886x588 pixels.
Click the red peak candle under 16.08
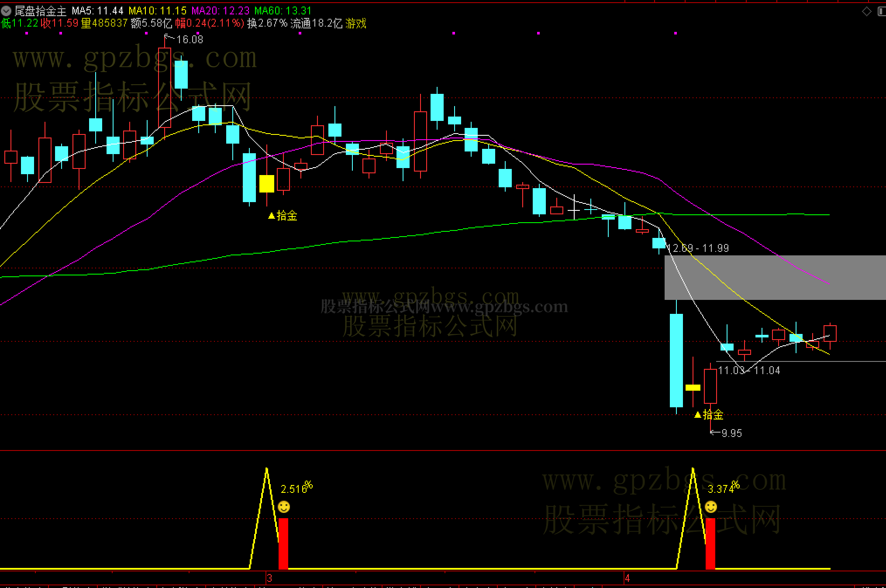[x=165, y=87]
